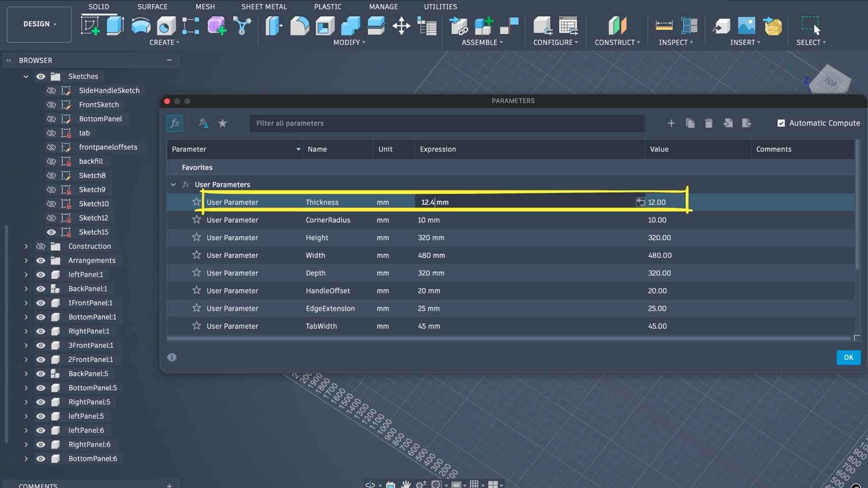Uncheck the Automatic Compute checkbox
The height and width of the screenshot is (488, 868).
pyautogui.click(x=781, y=123)
